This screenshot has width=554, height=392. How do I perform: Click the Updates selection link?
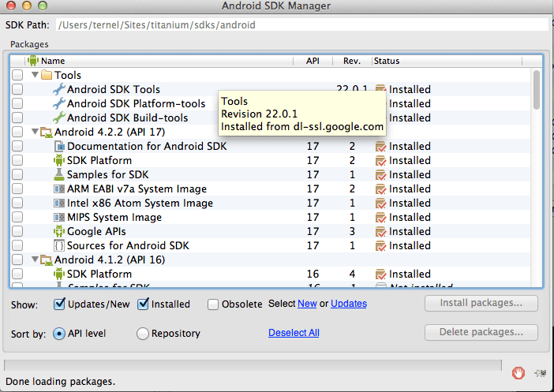(x=349, y=304)
